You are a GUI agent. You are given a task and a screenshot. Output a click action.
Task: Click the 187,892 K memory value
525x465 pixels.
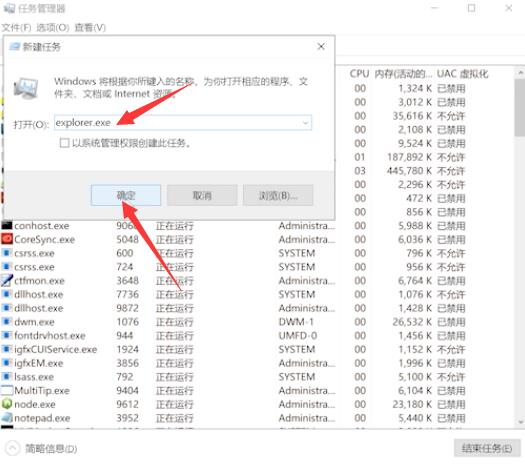click(409, 157)
